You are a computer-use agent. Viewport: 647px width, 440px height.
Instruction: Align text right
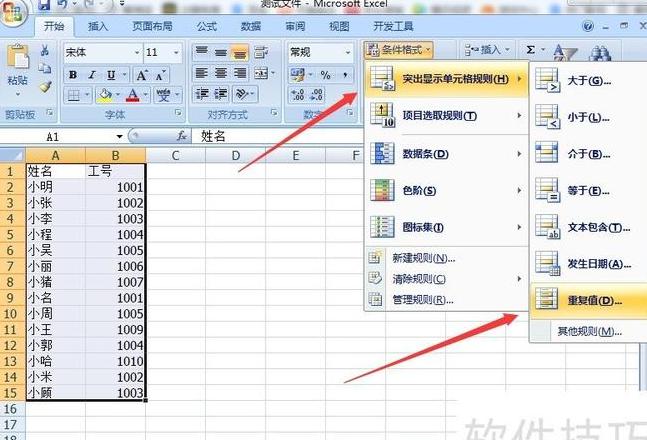[240, 73]
